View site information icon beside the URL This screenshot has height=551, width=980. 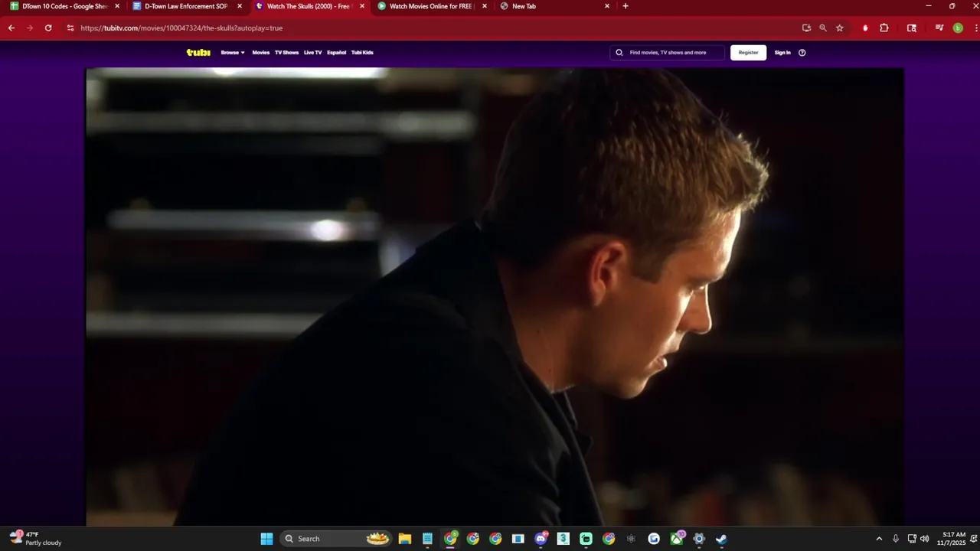tap(70, 28)
